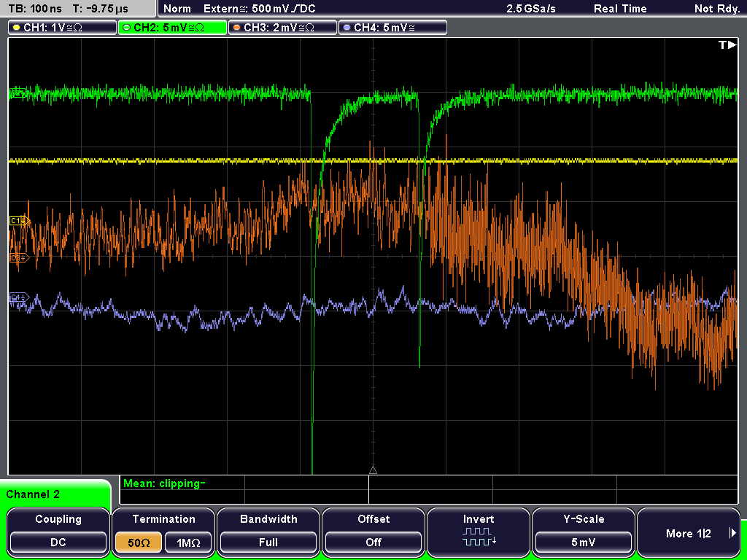Click the Real Time acquisition mode label

620,9
